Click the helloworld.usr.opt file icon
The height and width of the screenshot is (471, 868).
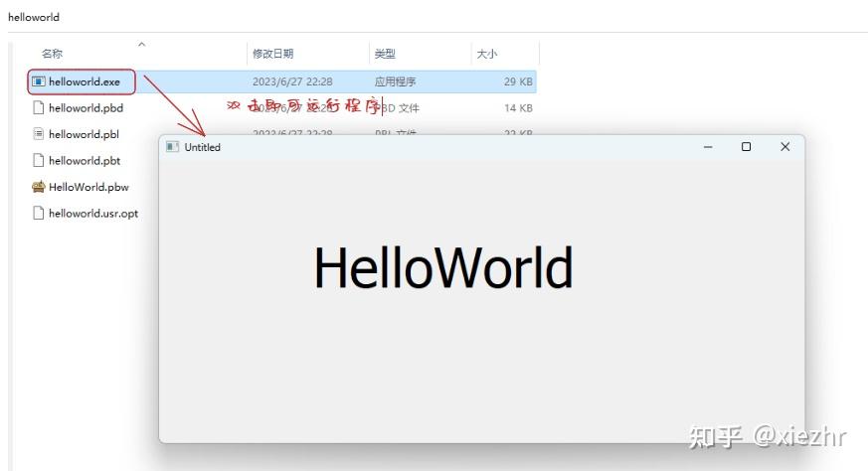tap(38, 213)
